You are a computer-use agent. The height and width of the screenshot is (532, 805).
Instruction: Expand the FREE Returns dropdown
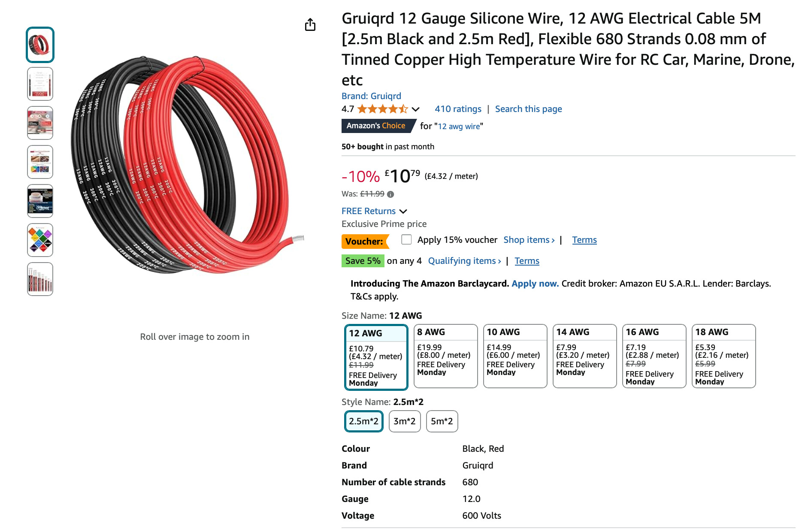(403, 212)
